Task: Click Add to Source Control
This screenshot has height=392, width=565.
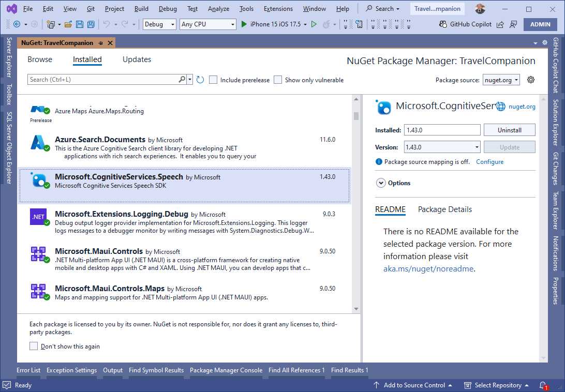Action: (412, 385)
